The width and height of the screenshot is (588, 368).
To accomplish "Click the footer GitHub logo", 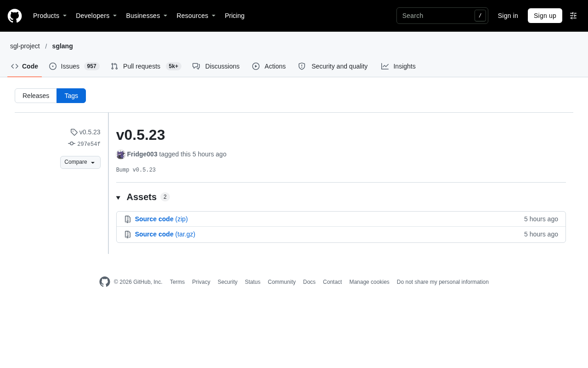I will pos(105,282).
